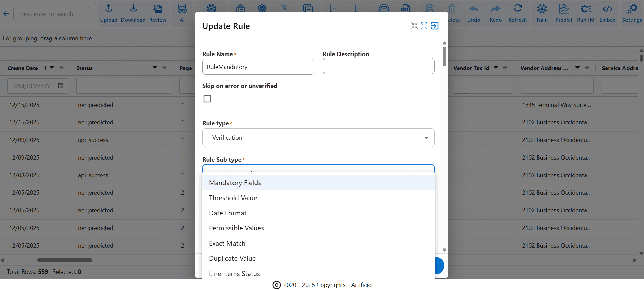The width and height of the screenshot is (644, 290).
Task: Open the Embed code tool
Action: tap(607, 13)
